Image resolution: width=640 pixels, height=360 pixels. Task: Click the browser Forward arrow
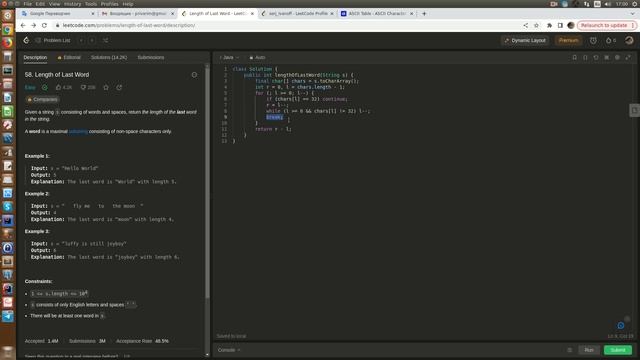(x=33, y=25)
